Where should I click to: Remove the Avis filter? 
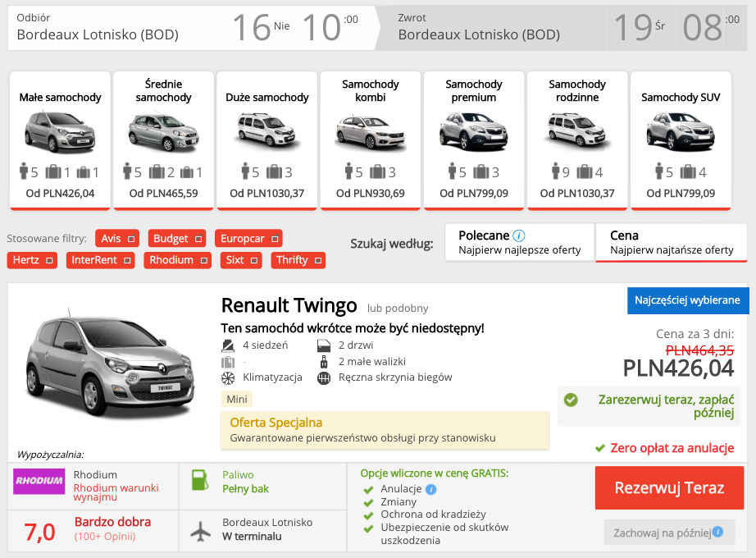click(132, 239)
